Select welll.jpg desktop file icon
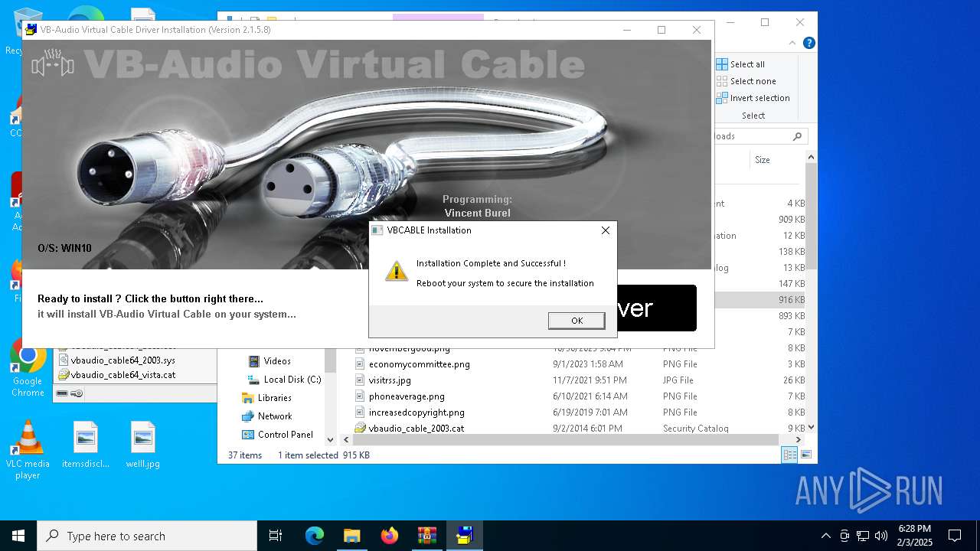Screen dimensions: 980x551 tap(143, 445)
